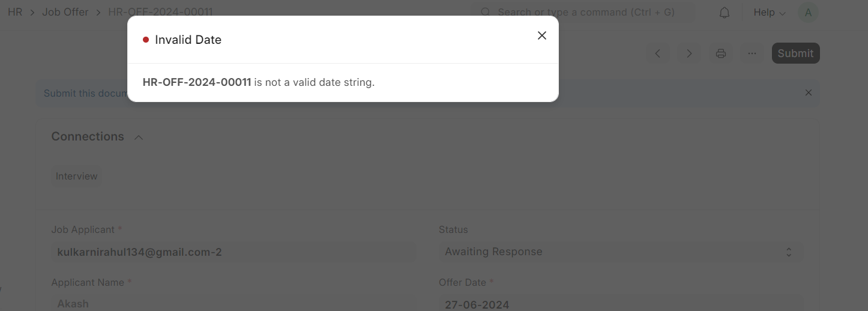Navigate to Job Offer breadcrumb
868x311 pixels.
click(65, 12)
